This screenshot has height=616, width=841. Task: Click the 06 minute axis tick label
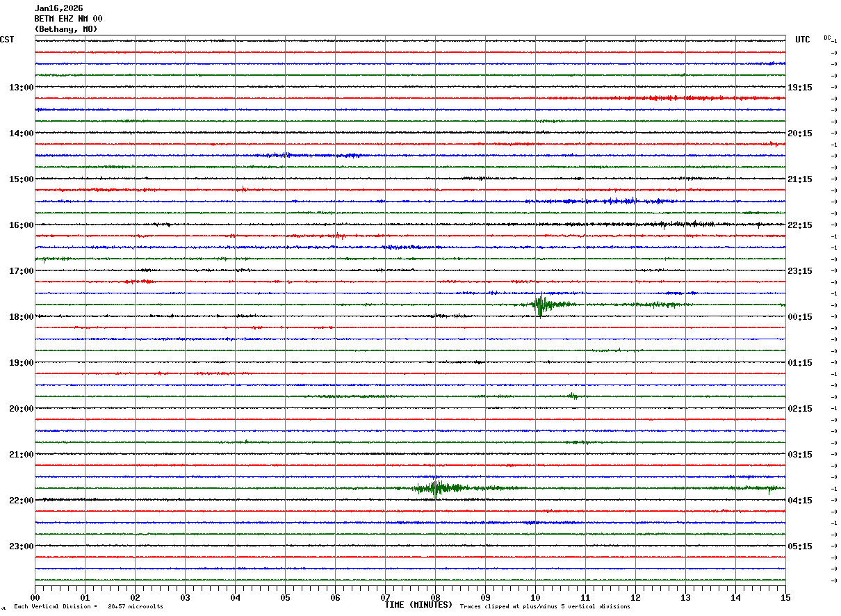coord(336,598)
